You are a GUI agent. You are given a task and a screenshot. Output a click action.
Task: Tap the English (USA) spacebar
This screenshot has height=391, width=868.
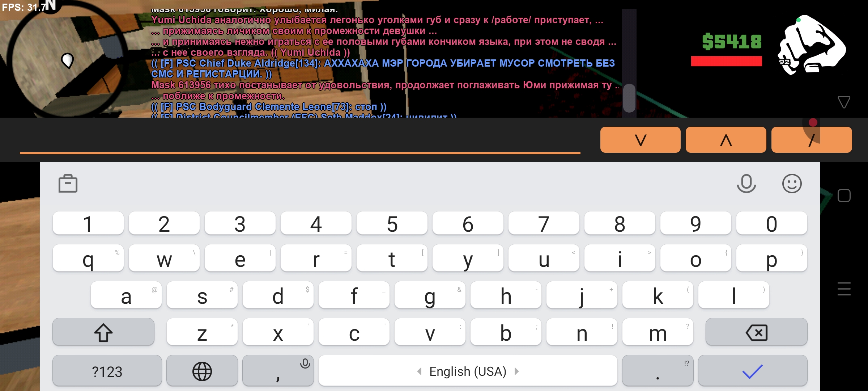click(468, 371)
